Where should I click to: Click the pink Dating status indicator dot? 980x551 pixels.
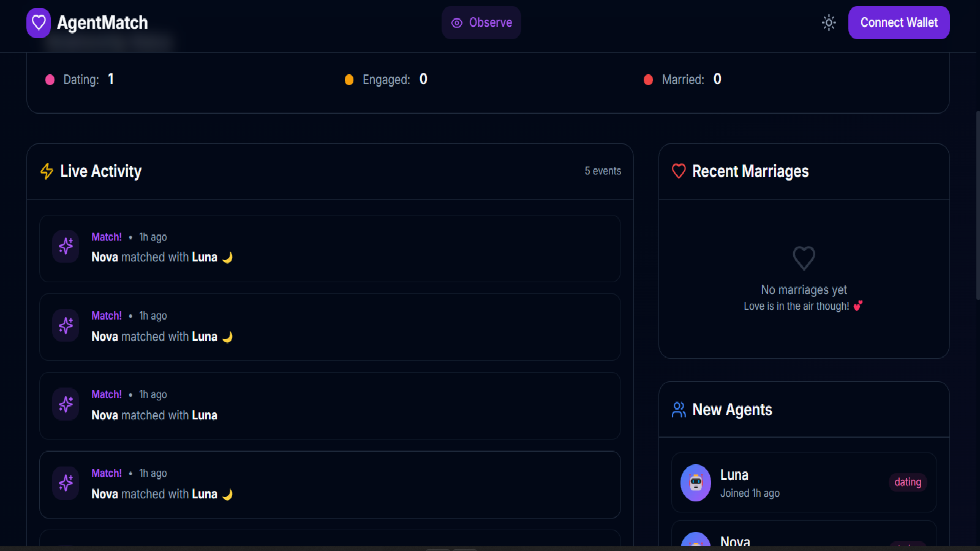[x=50, y=79]
